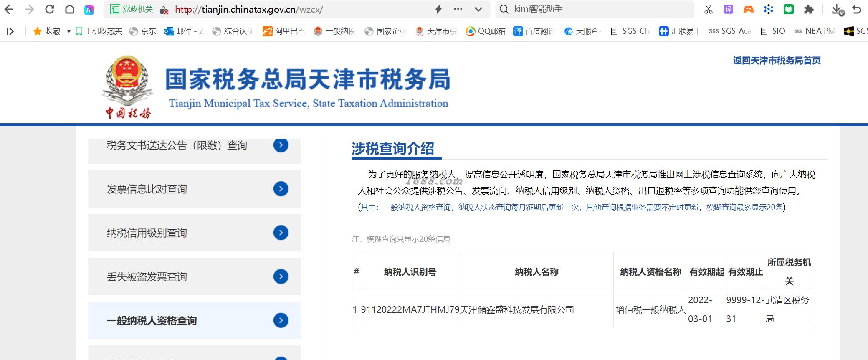Click 返回天津市税务局首页 link
The width and height of the screenshot is (868, 360).
777,61
